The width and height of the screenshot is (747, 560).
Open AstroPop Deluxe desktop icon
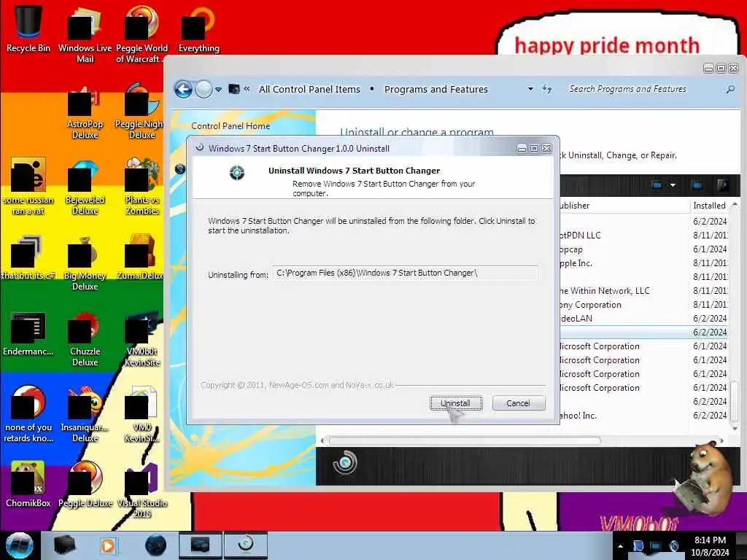(85, 113)
